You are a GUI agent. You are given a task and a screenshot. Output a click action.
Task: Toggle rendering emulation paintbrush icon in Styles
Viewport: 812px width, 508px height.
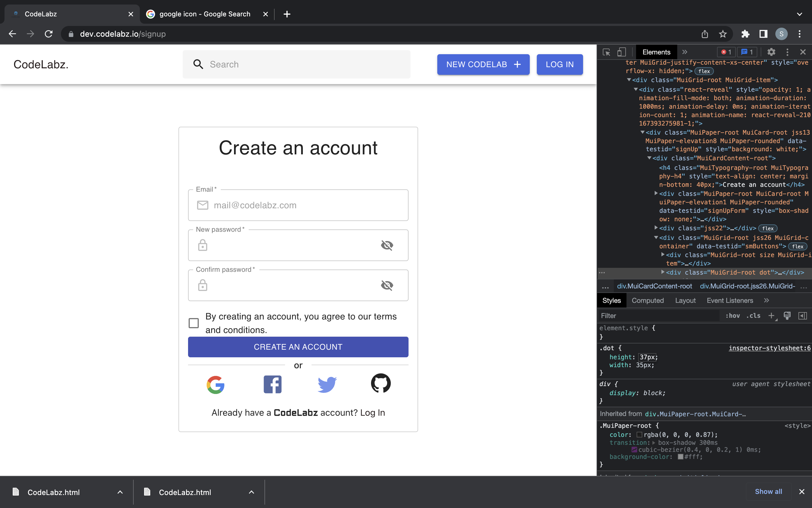click(787, 316)
